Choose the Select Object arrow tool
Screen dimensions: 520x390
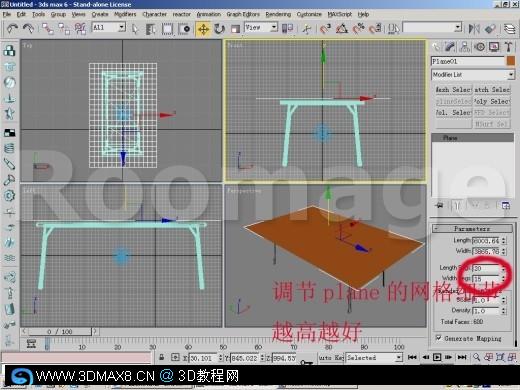(x=135, y=29)
